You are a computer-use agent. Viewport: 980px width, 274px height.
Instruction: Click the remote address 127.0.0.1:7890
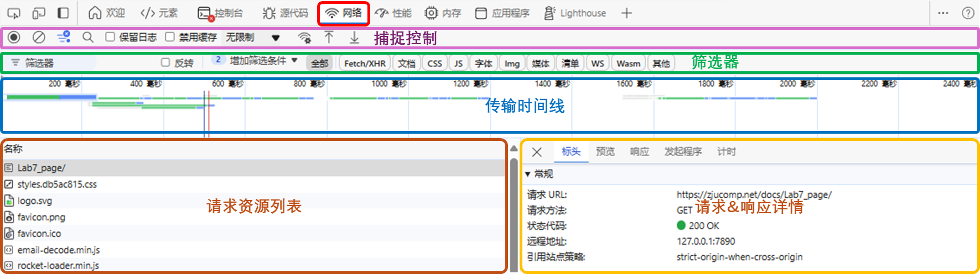point(706,241)
